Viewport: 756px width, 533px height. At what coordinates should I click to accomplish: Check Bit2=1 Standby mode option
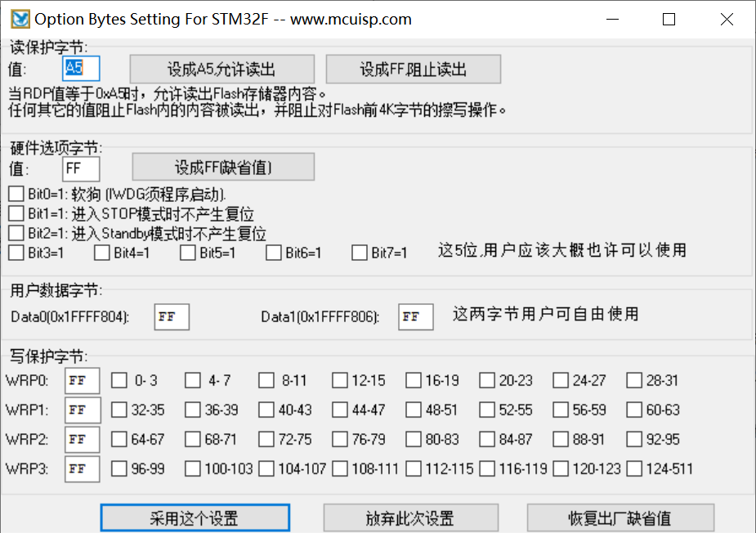tap(16, 234)
